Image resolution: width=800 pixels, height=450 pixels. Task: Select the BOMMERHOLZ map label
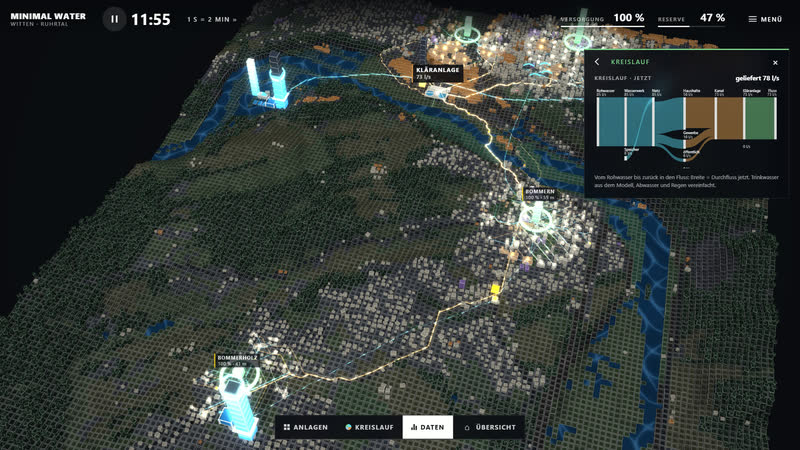point(237,360)
